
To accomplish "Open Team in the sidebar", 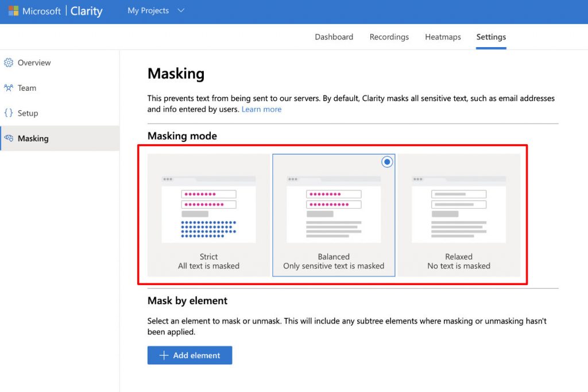I will click(x=60, y=88).
